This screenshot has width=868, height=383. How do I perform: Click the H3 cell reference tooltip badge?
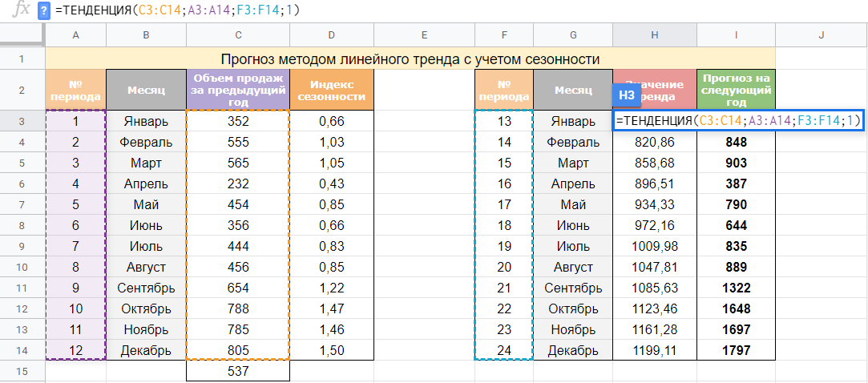[x=626, y=95]
